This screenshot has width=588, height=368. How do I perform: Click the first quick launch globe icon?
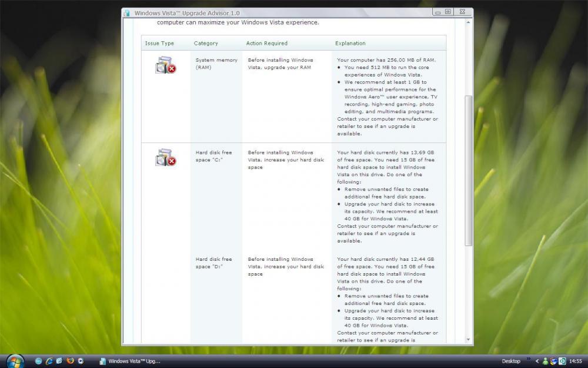[x=38, y=362]
